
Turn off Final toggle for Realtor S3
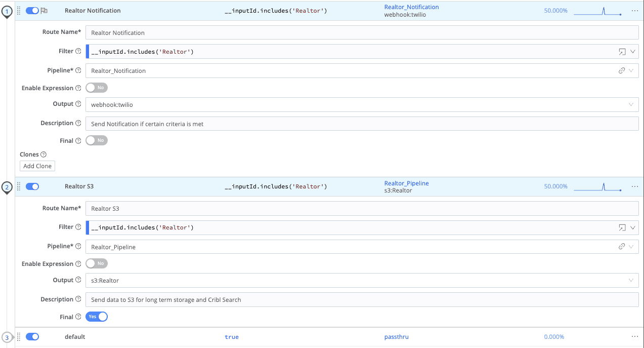97,317
